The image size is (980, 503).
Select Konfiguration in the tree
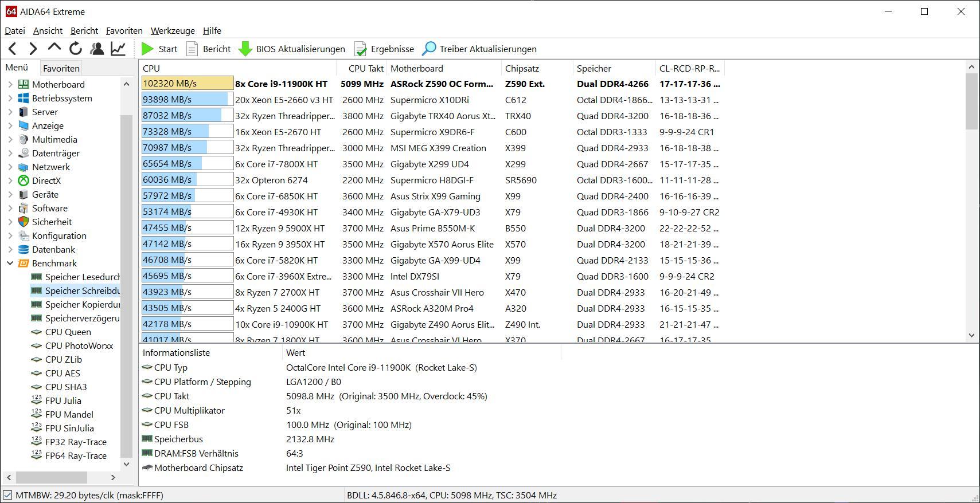pyautogui.click(x=59, y=235)
